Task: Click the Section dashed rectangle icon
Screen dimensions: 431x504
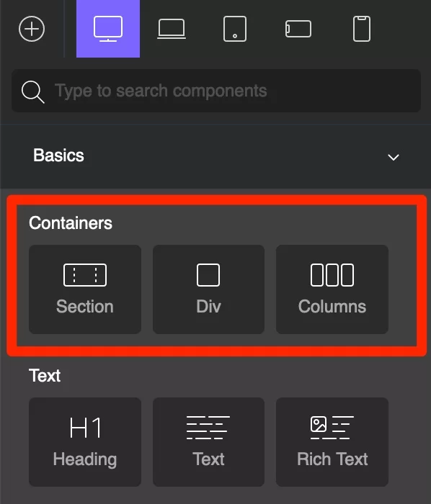Action: coord(85,275)
